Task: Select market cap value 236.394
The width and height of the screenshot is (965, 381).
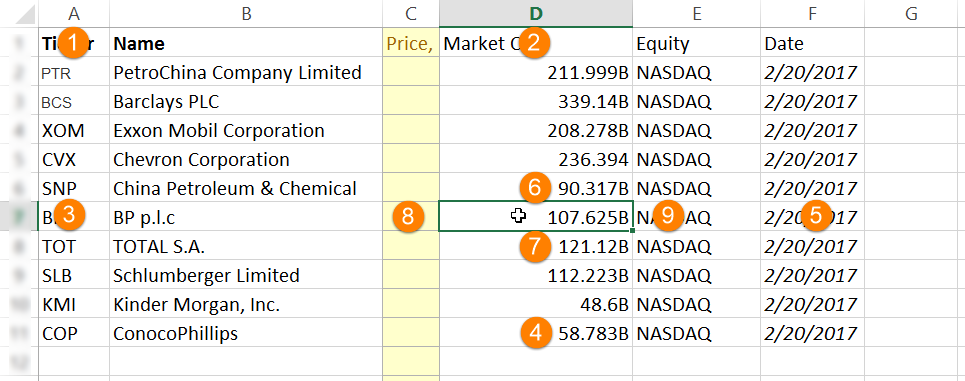Action: click(536, 159)
